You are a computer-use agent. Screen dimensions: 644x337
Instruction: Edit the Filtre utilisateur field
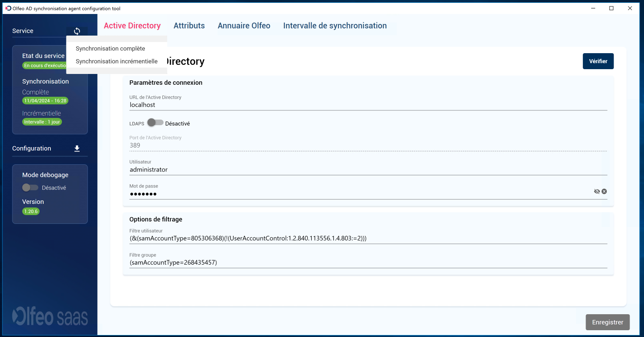pyautogui.click(x=368, y=238)
